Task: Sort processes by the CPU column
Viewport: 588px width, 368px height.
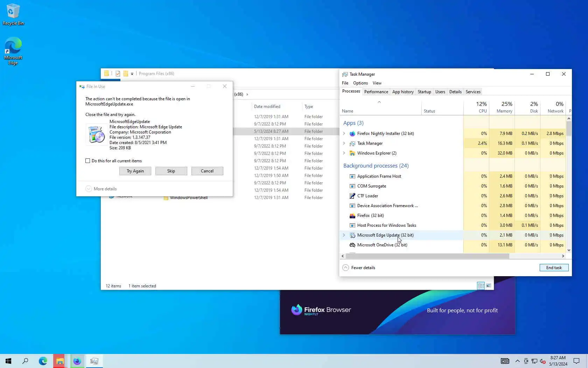Action: [476, 107]
